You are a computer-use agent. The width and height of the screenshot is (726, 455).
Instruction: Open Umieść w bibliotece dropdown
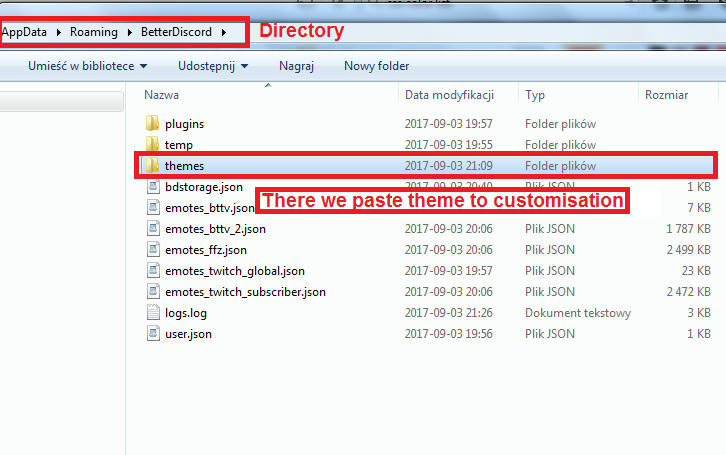[x=88, y=66]
